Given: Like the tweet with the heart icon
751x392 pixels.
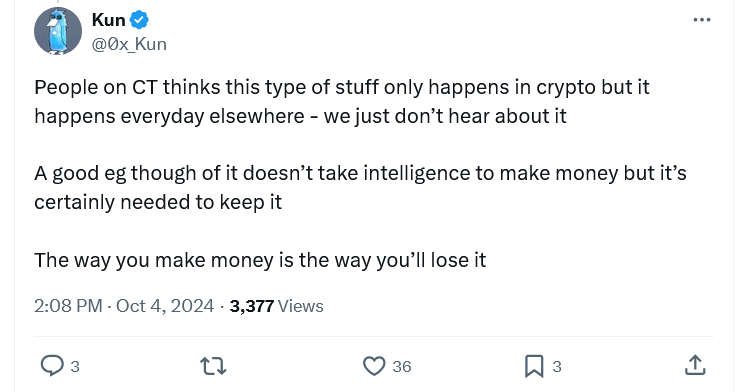Looking at the screenshot, I should coord(374,366).
